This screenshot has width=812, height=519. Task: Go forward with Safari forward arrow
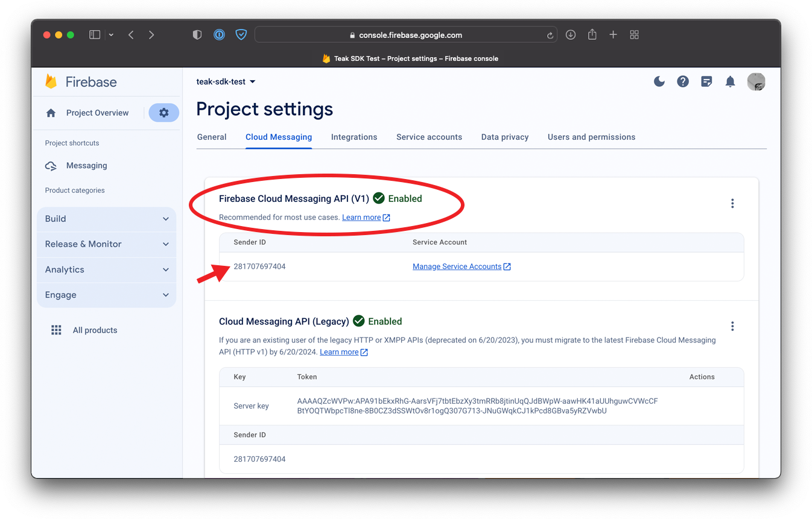tap(151, 35)
